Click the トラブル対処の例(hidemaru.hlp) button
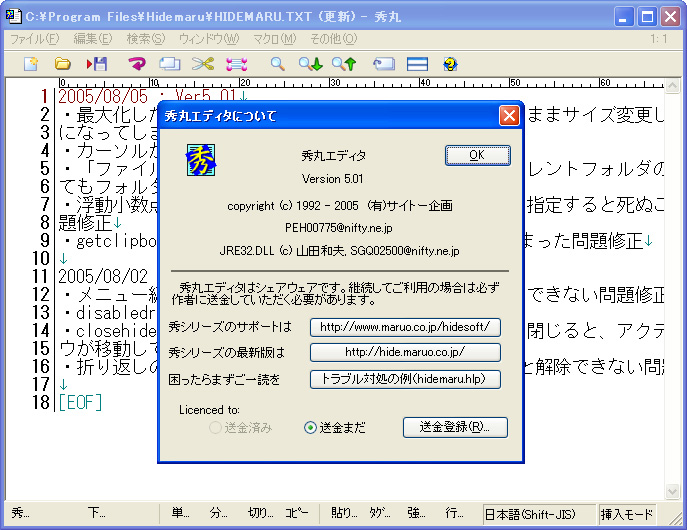Screen dimensions: 687x530 pos(405,379)
